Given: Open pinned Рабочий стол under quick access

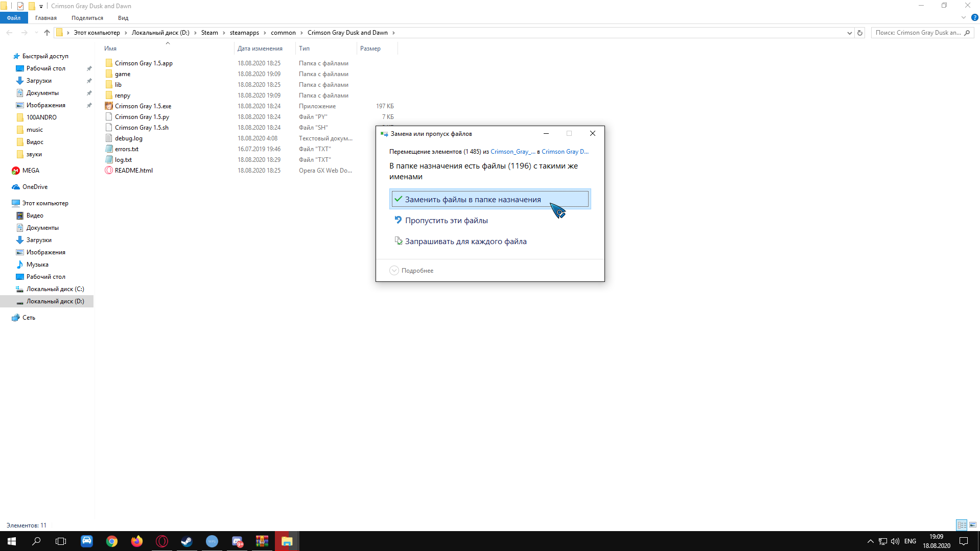Looking at the screenshot, I should 46,68.
